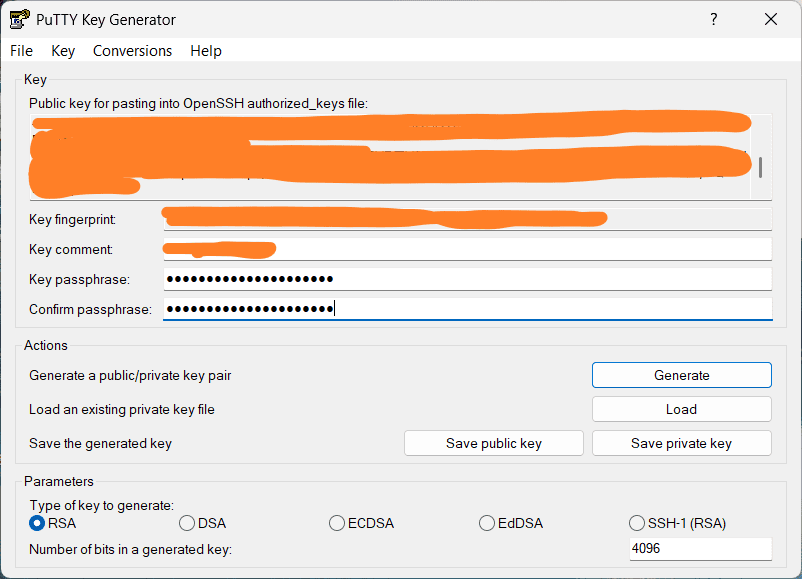Screen dimensions: 802x579
Task: Click the 'Save the generated key' label
Action: 100,443
